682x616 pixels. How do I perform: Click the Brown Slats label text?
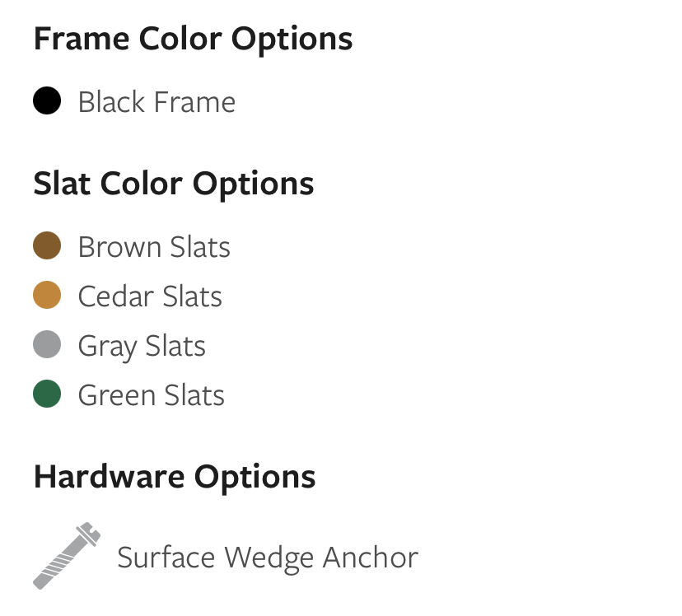pyautogui.click(x=154, y=247)
